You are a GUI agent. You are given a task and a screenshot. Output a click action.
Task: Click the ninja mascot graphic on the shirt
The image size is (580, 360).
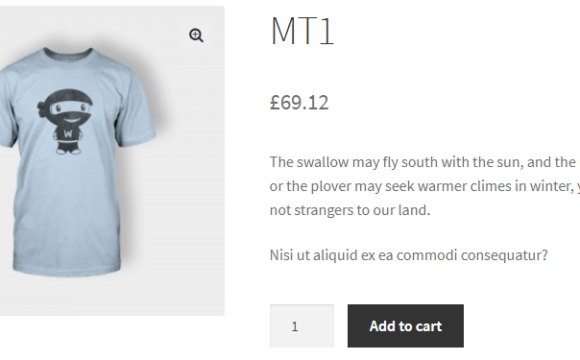coord(65,121)
